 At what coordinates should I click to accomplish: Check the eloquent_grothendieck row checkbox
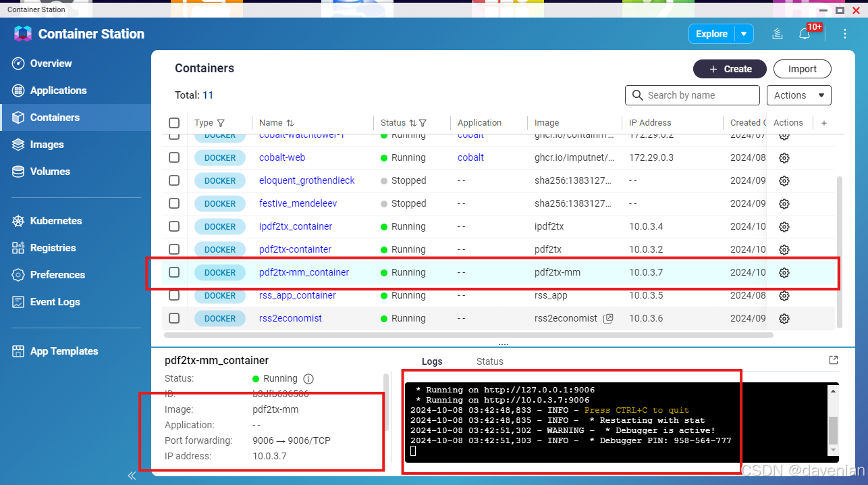(x=174, y=180)
